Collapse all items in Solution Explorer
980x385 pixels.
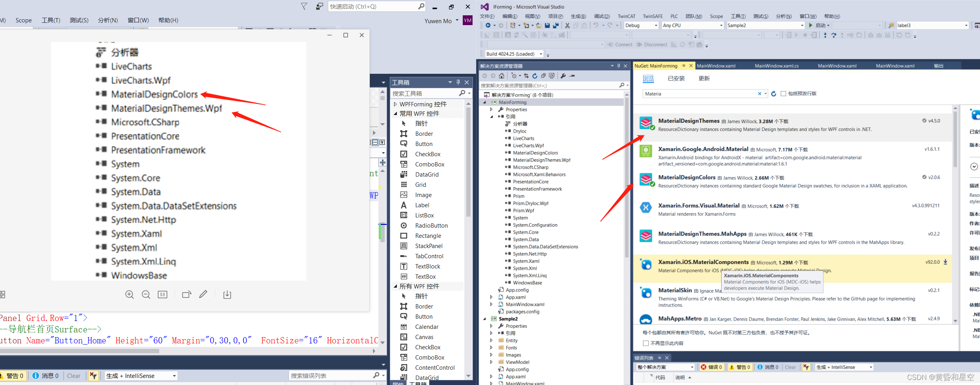click(x=543, y=76)
